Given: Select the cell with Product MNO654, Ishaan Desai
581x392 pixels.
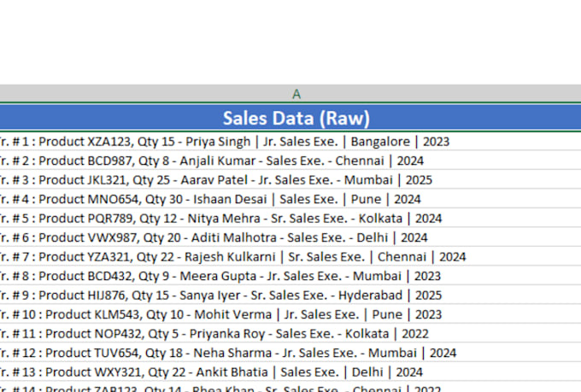Looking at the screenshot, I should tap(290, 199).
